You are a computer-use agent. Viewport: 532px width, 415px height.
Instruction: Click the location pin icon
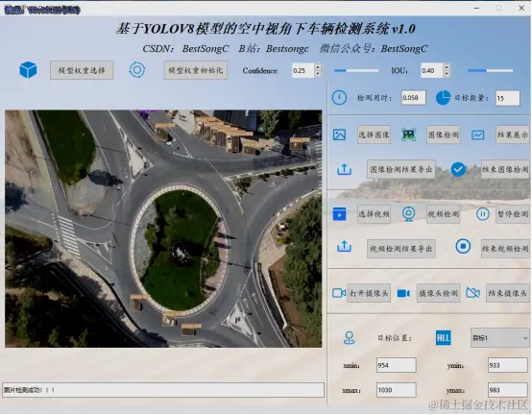[350, 338]
